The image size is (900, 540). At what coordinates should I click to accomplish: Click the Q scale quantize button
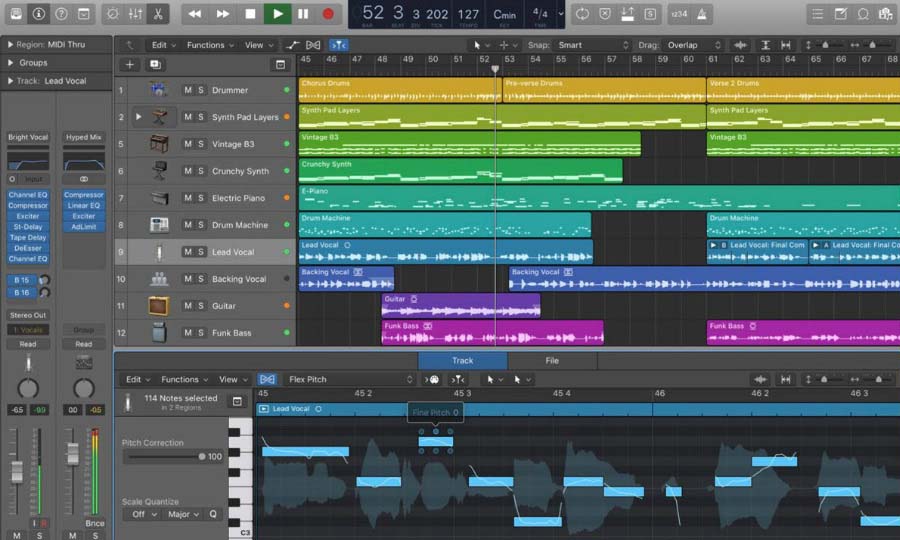[x=212, y=514]
